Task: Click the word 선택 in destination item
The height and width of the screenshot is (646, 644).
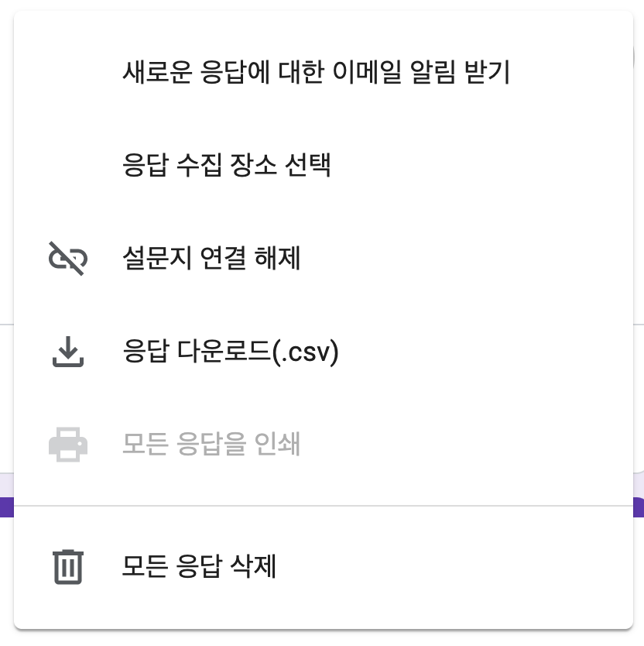Action: click(307, 165)
